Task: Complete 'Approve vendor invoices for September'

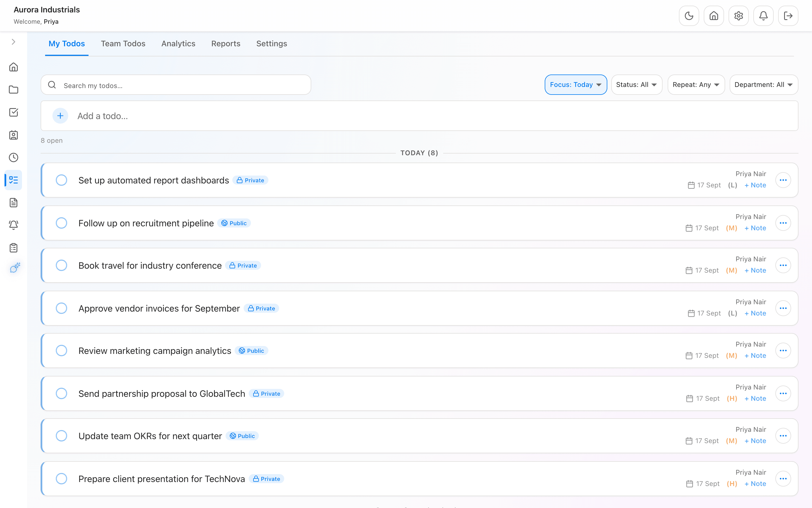Action: pyautogui.click(x=61, y=308)
